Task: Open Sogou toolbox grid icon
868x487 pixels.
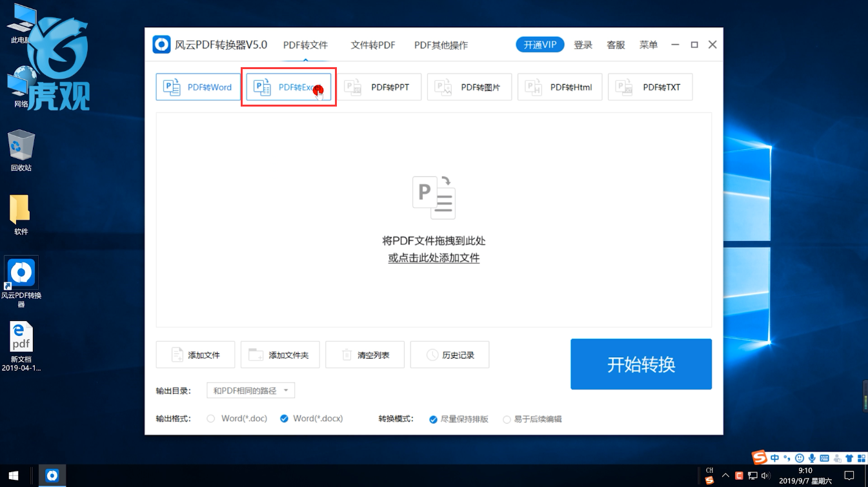Action: [862, 458]
